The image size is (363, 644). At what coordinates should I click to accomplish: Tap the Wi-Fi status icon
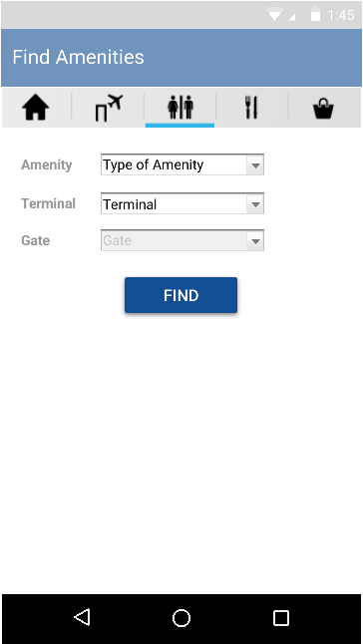(274, 15)
